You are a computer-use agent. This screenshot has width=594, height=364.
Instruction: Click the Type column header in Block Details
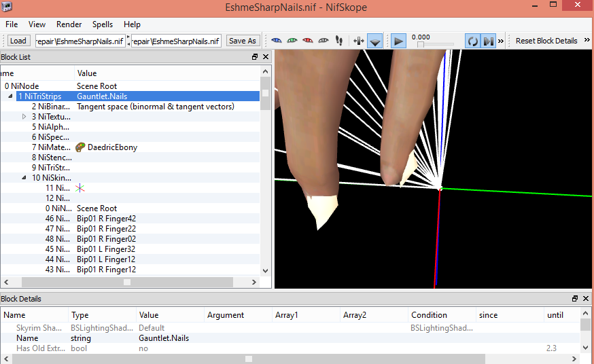pos(102,315)
